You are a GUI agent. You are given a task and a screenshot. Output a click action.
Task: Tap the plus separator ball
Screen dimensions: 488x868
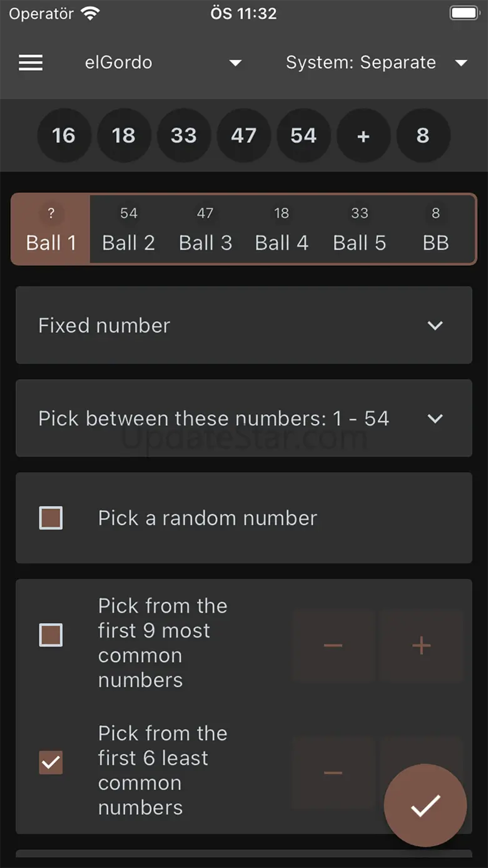click(x=363, y=135)
